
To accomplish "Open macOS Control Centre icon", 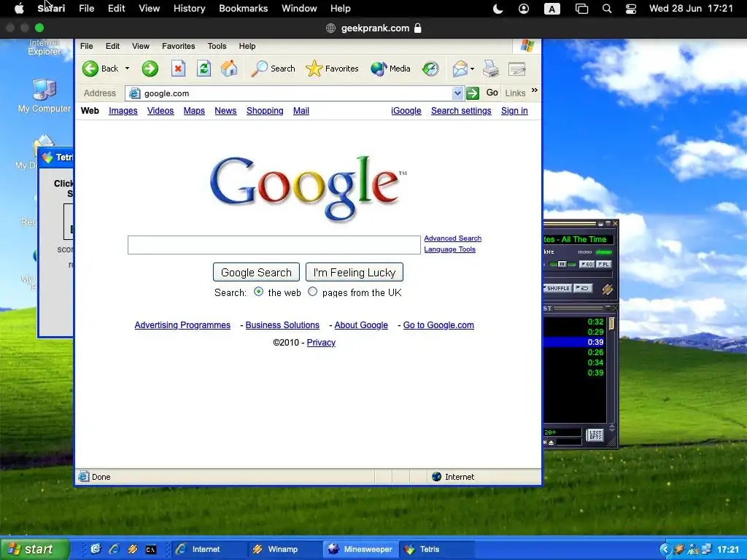I will (x=631, y=9).
